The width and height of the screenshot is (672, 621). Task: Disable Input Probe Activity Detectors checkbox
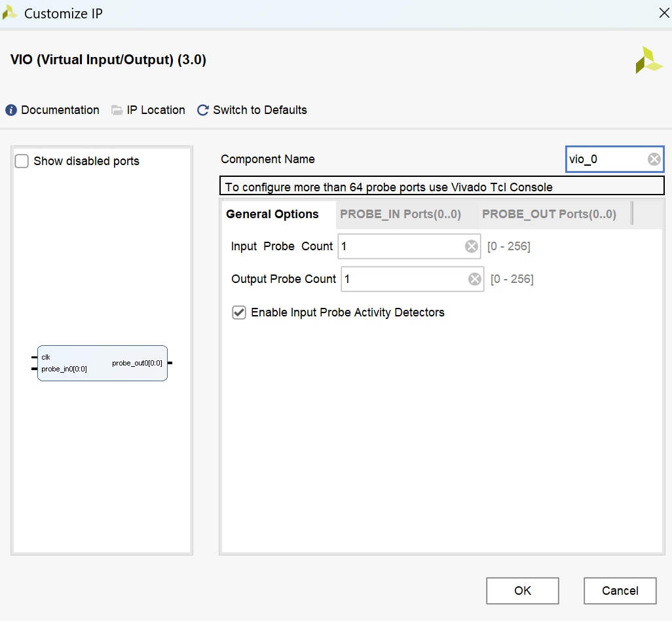point(239,312)
